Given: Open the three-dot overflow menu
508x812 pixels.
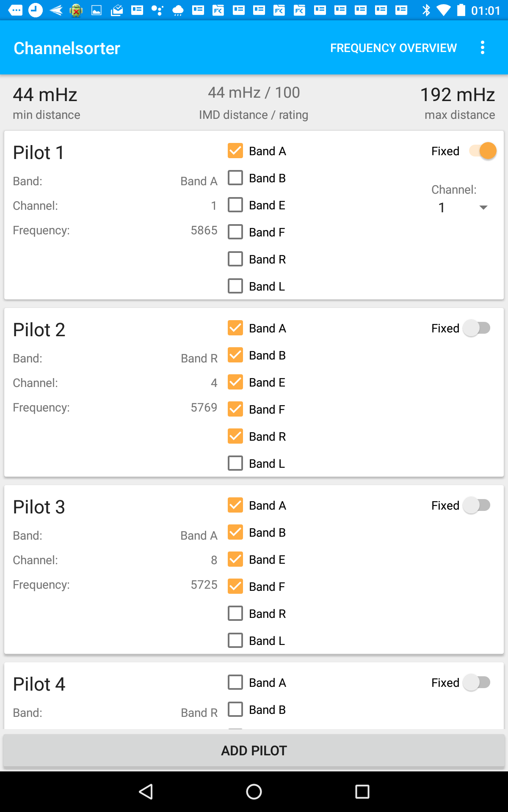Looking at the screenshot, I should (483, 48).
